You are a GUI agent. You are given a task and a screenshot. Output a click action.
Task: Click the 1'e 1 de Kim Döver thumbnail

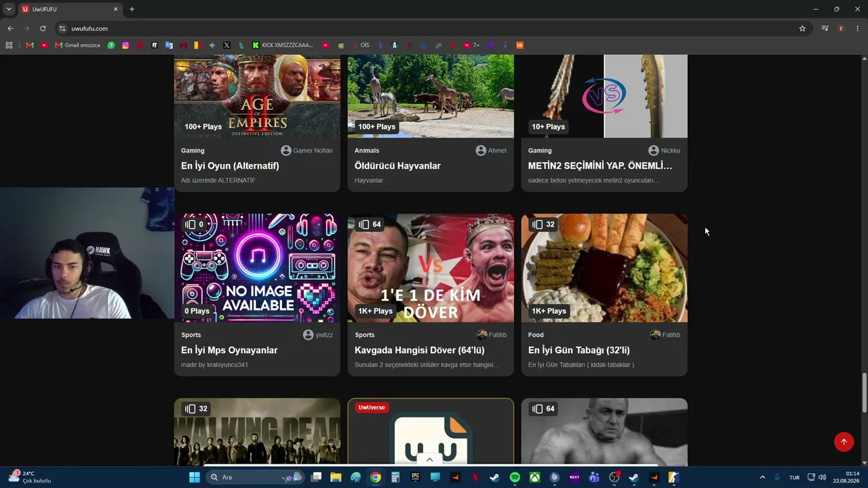click(x=431, y=268)
